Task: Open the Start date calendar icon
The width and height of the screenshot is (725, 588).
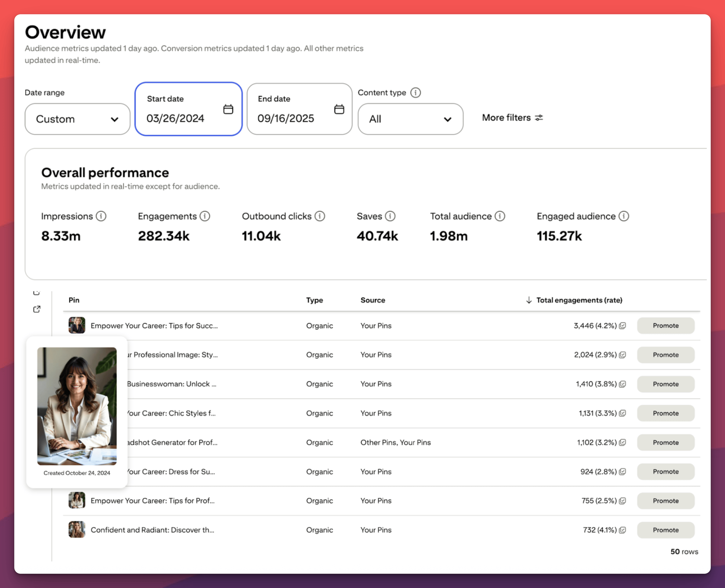Action: [x=228, y=109]
